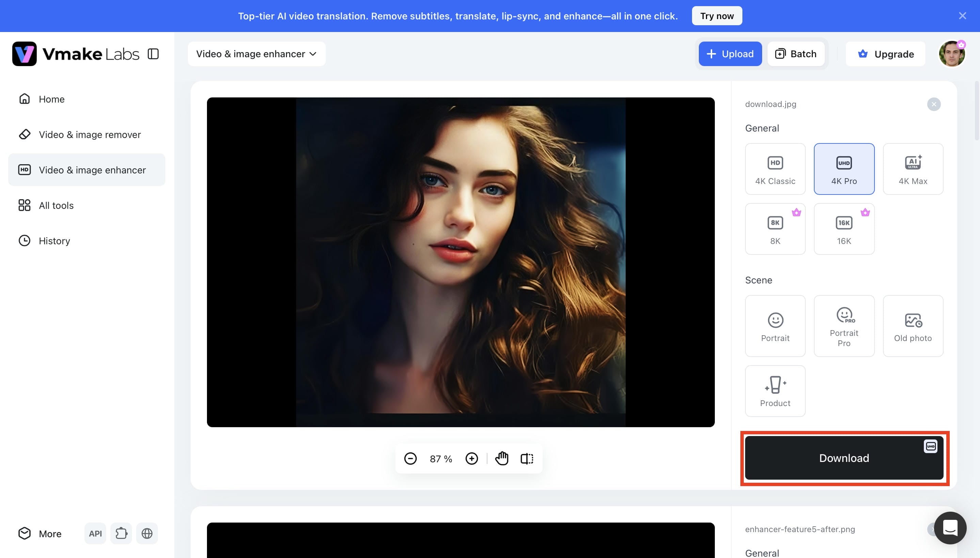
Task: Zoom in on the preview image
Action: tap(471, 459)
